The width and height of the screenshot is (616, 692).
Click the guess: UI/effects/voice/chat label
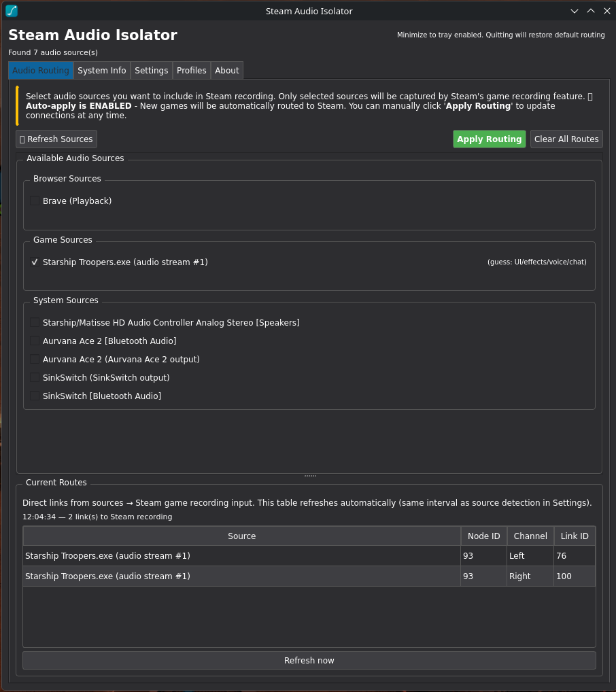tap(537, 262)
